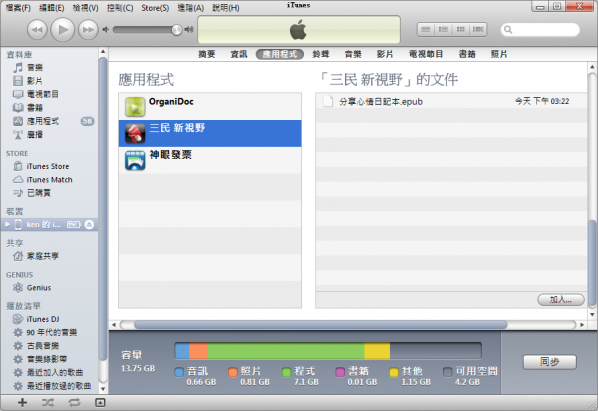Toggle shuffle at the bottom bar
The width and height of the screenshot is (598, 411).
tap(48, 402)
